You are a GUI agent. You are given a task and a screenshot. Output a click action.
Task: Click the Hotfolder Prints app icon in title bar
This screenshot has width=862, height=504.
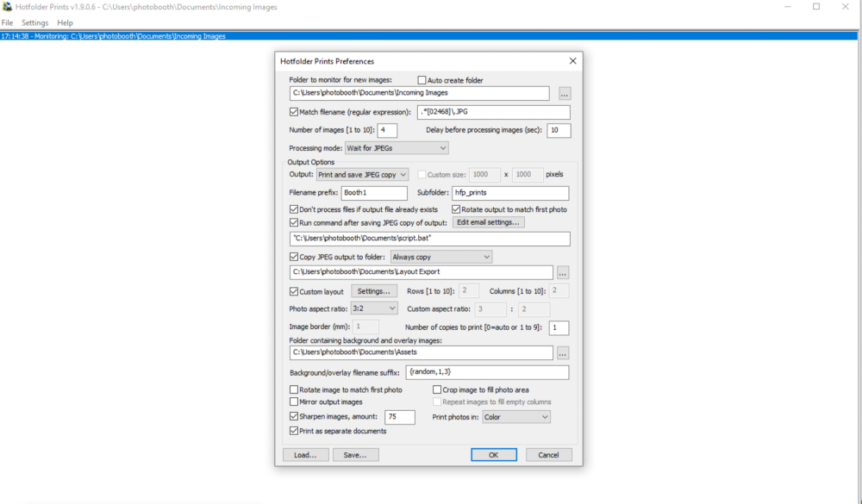[7, 7]
